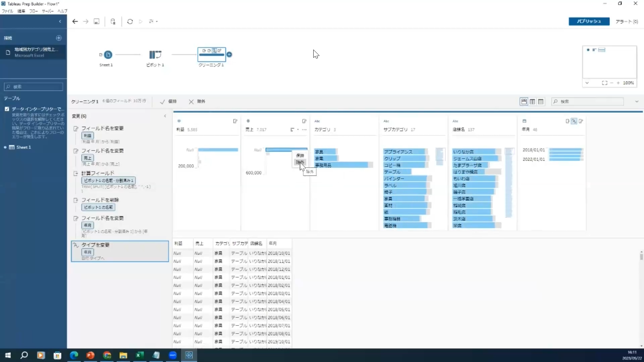Click the data type icon of 利益

pos(179,121)
